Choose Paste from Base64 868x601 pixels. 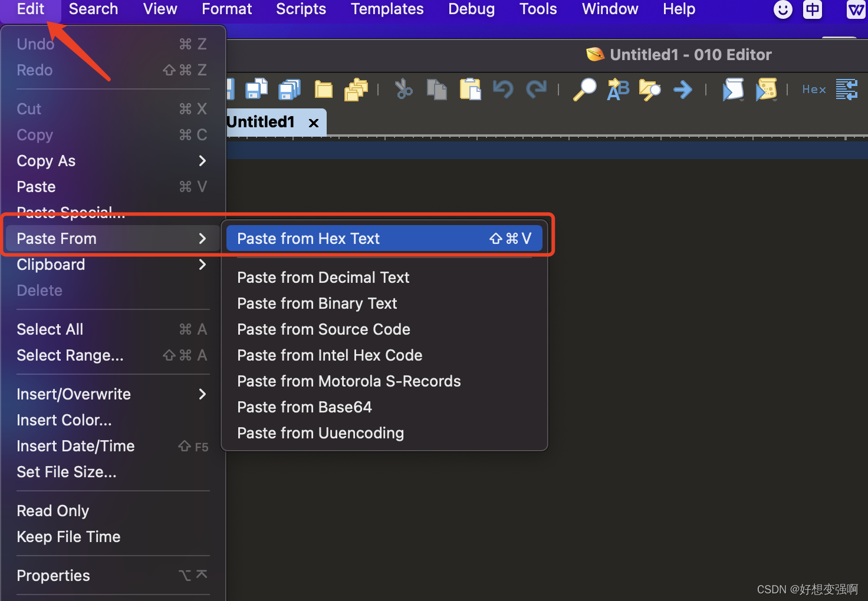384,407
